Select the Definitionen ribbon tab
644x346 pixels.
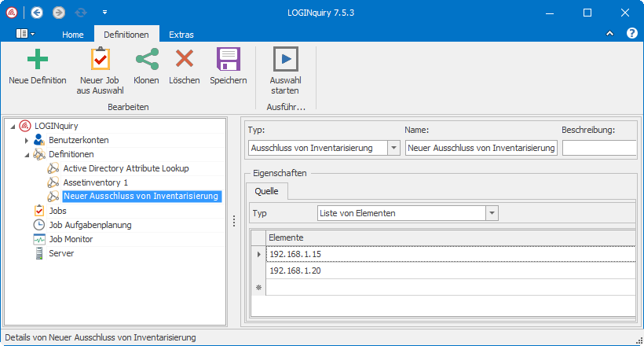click(x=126, y=35)
